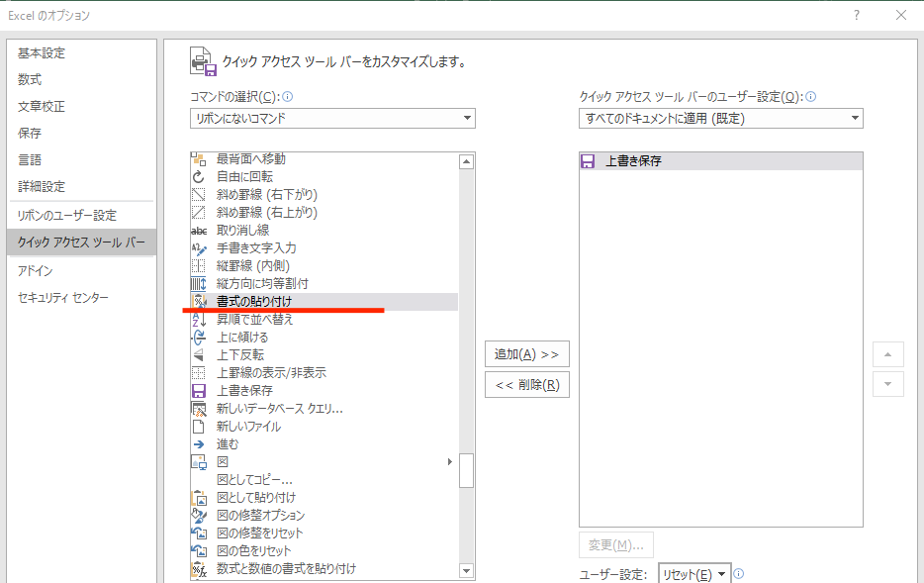Screen dimensions: 924x583
Task: Click the 変更(M)... button
Action: tap(615, 545)
